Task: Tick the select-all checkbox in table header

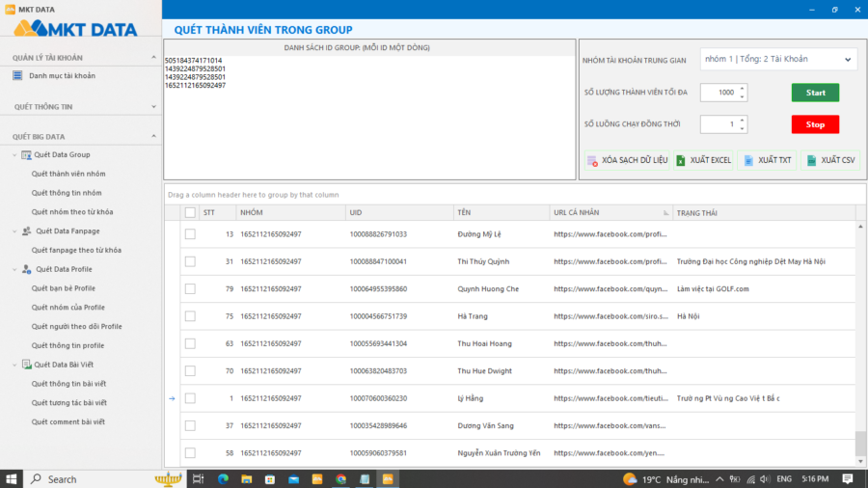Action: click(x=190, y=212)
